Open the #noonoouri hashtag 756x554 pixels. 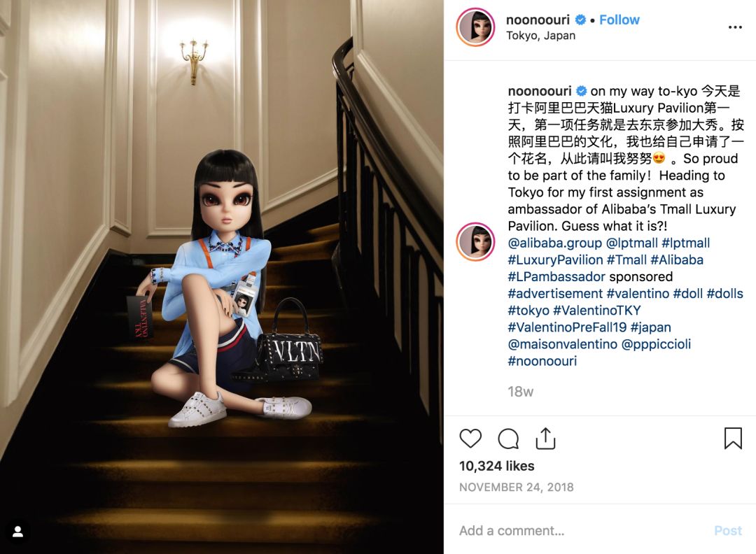click(542, 361)
